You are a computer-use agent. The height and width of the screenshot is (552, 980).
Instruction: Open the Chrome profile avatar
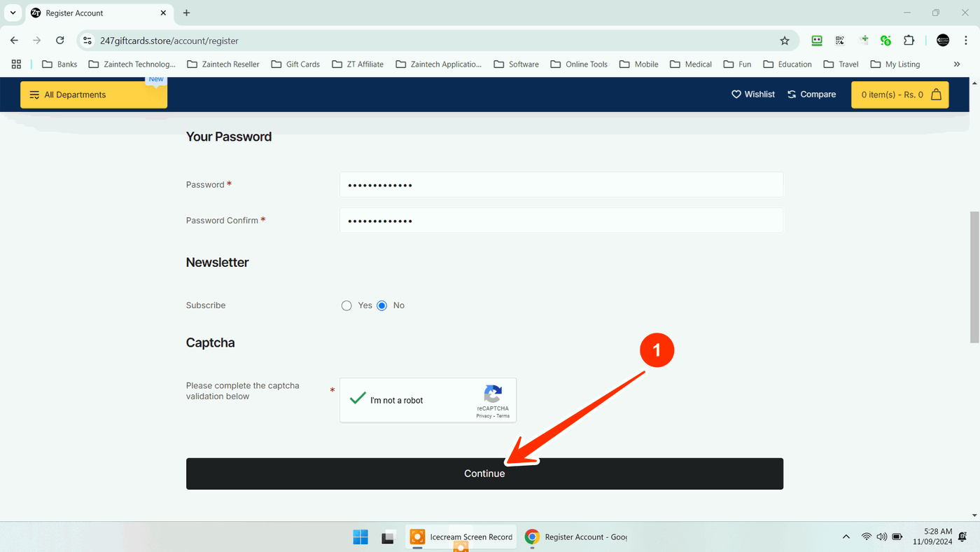click(x=943, y=41)
